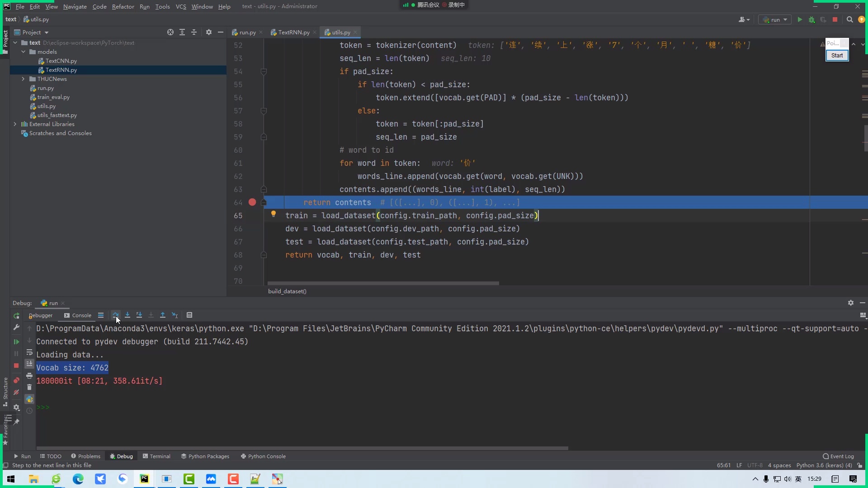Click the Step Into debug icon
868x488 pixels.
[127, 315]
